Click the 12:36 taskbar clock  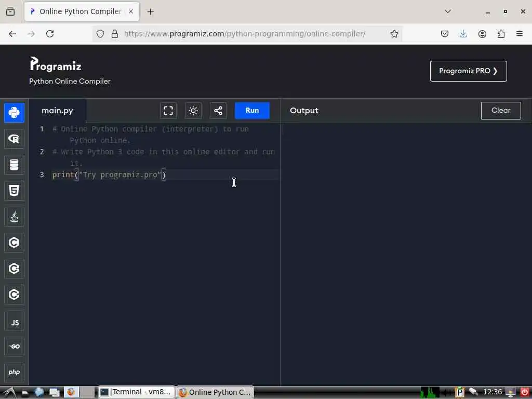pyautogui.click(x=493, y=392)
